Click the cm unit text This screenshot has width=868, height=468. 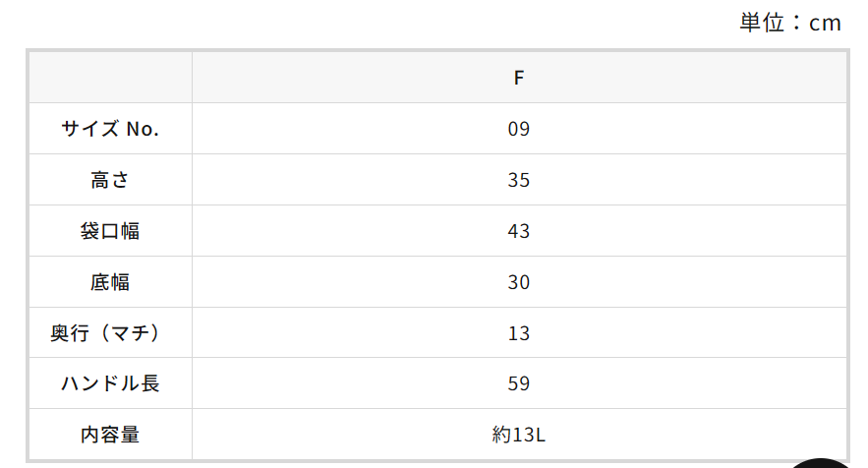[825, 24]
